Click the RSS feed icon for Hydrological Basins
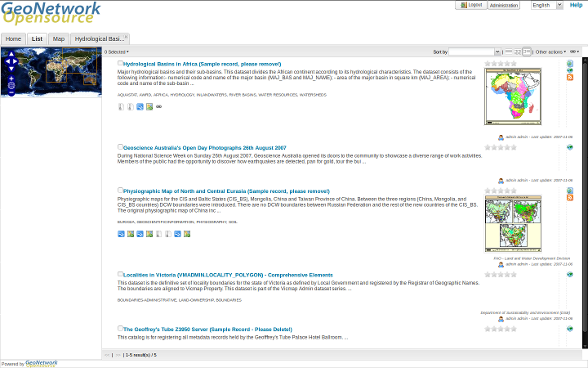 (570, 77)
